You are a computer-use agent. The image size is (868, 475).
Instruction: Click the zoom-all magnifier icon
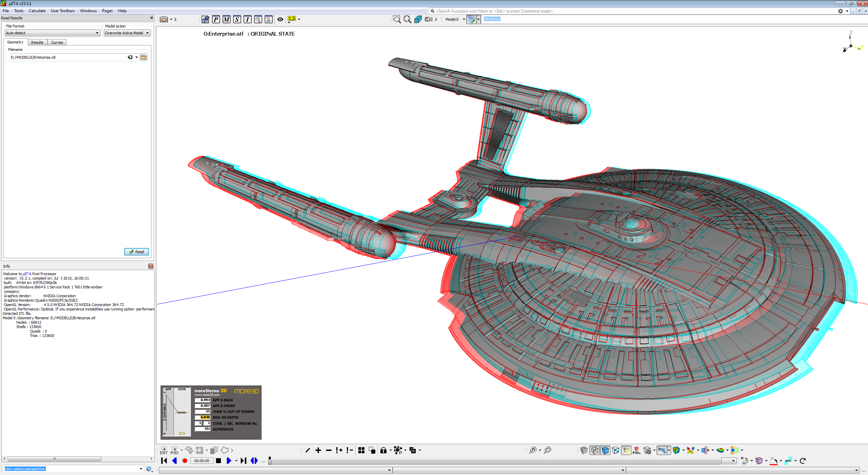tap(407, 19)
